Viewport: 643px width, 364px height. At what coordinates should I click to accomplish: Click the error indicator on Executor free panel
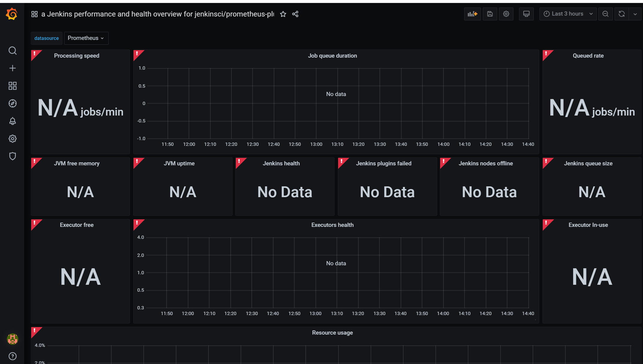35,223
